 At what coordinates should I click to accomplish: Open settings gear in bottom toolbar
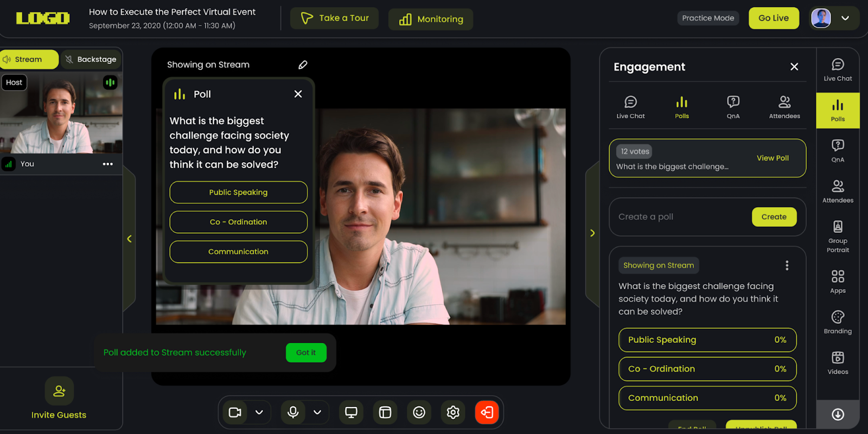453,412
